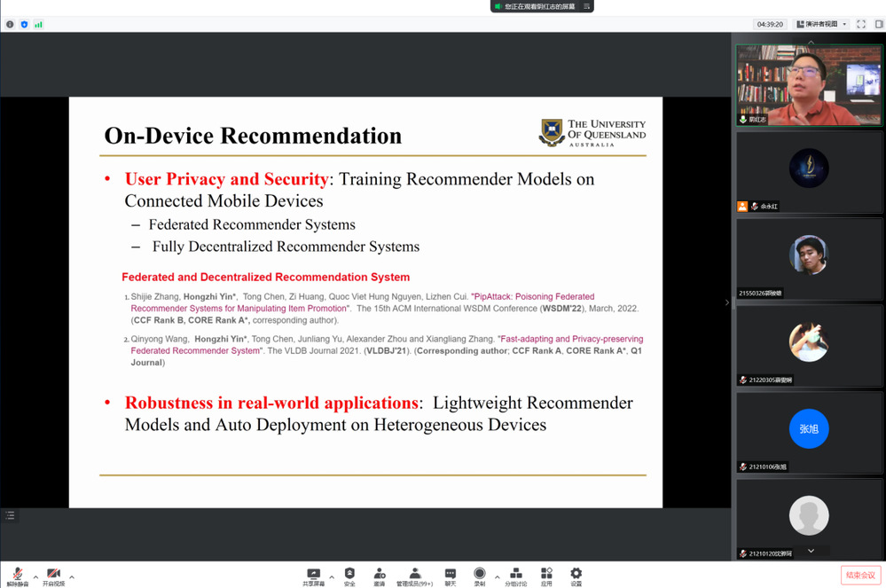Open the Security shield icon in toolbar
This screenshot has width=886, height=588.
[x=349, y=576]
